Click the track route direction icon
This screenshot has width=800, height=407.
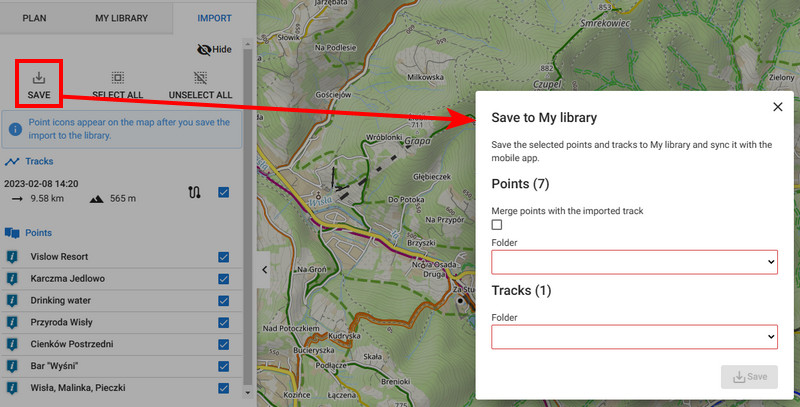tap(194, 192)
